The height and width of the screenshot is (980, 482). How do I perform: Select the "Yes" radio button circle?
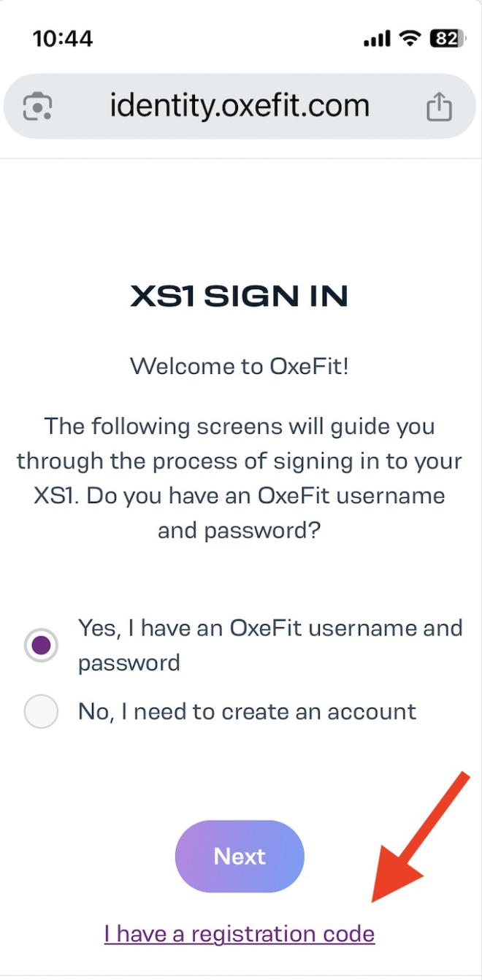(x=41, y=645)
